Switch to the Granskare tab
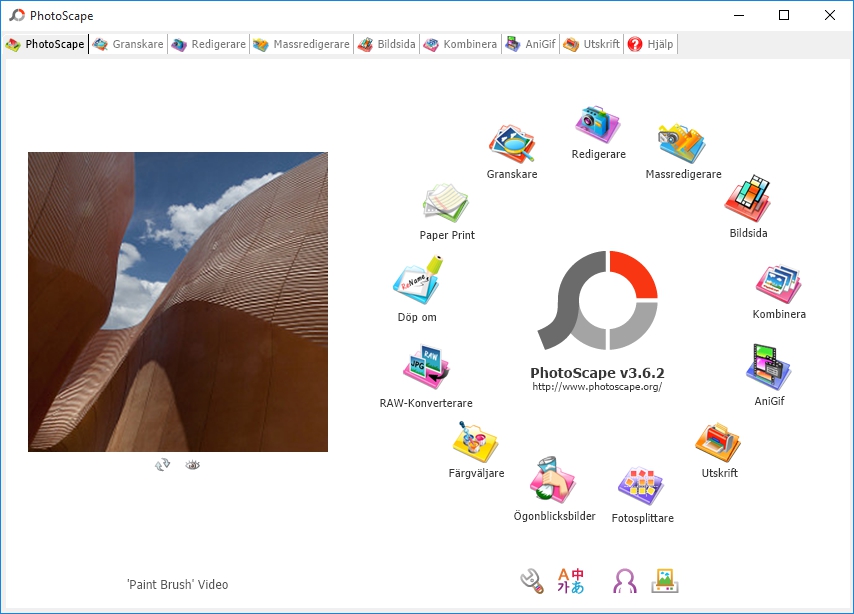This screenshot has height=614, width=854. (128, 44)
